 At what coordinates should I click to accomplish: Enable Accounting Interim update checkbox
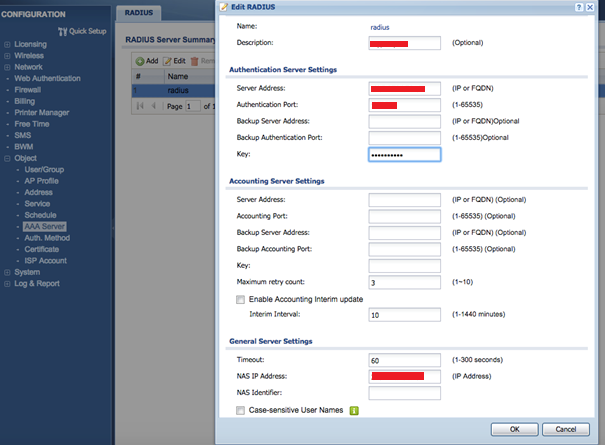click(x=240, y=299)
